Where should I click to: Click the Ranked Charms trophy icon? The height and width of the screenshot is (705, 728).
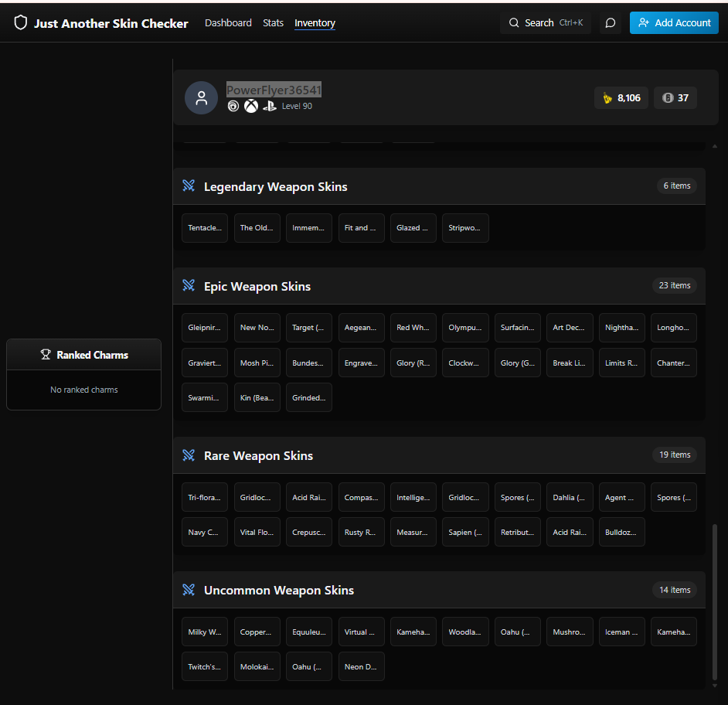coord(46,355)
